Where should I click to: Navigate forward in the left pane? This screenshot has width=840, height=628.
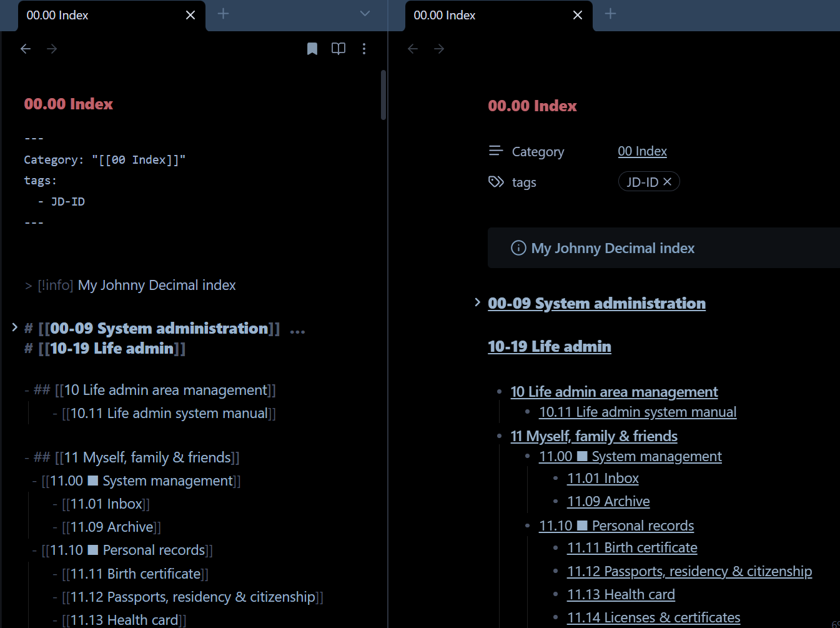(52, 49)
